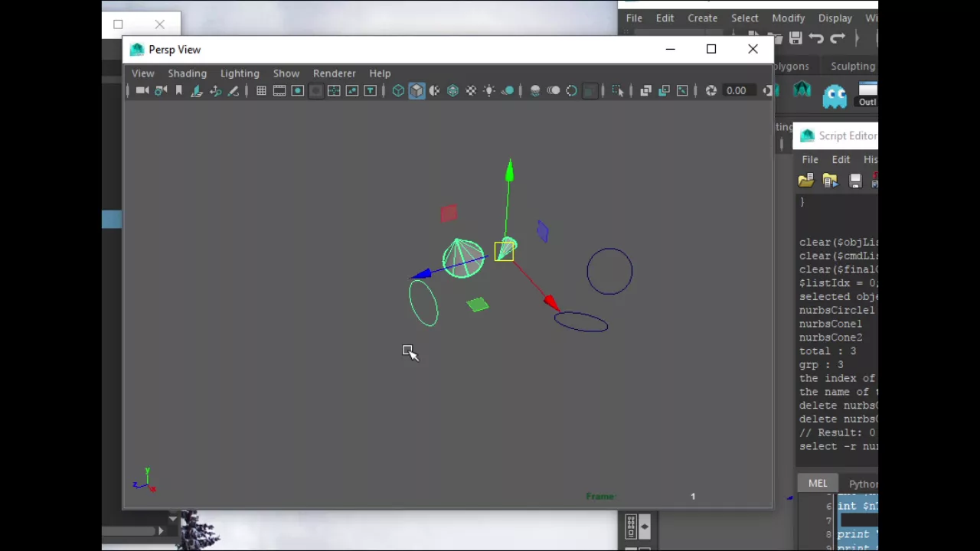Screen dimensions: 980x551
Task: Open the Edit menu in Script Editor
Action: (x=841, y=160)
